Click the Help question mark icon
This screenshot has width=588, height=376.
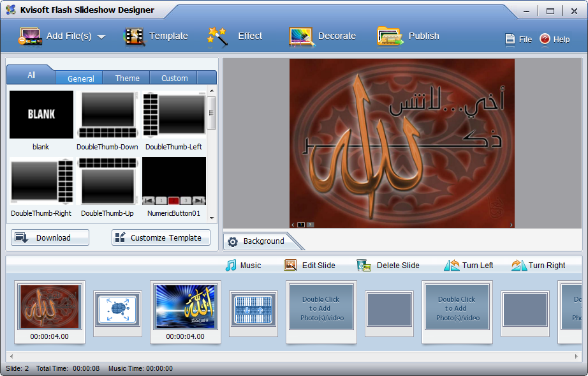point(545,39)
